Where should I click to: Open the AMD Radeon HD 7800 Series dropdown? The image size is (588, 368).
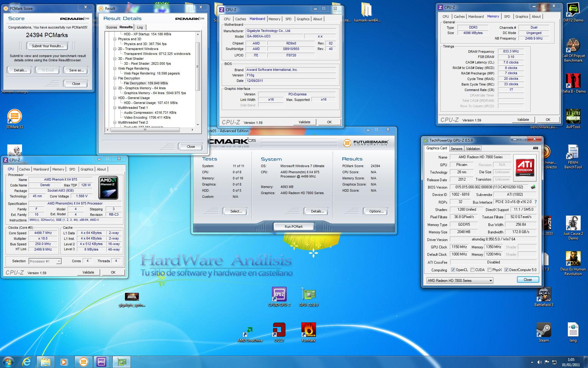(x=460, y=280)
